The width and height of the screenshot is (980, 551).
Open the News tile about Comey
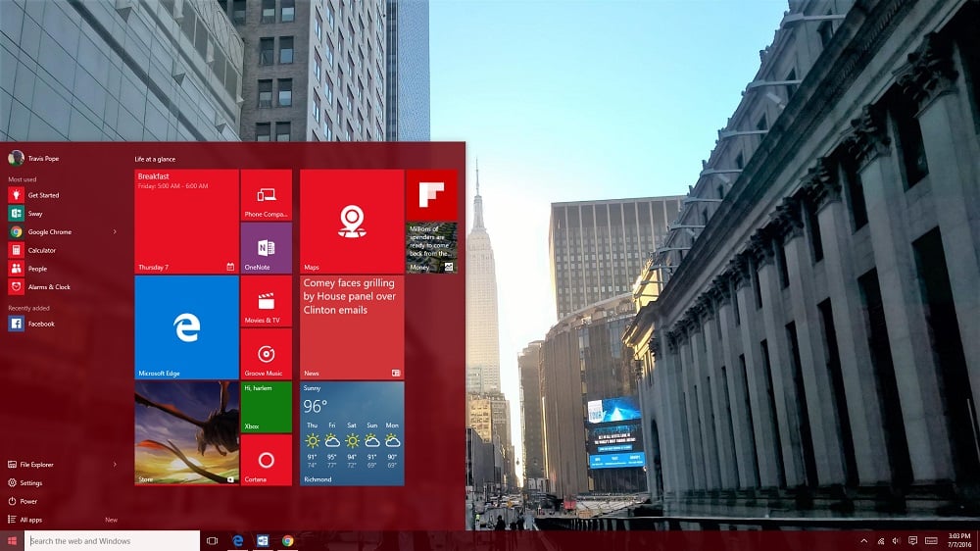tap(352, 327)
